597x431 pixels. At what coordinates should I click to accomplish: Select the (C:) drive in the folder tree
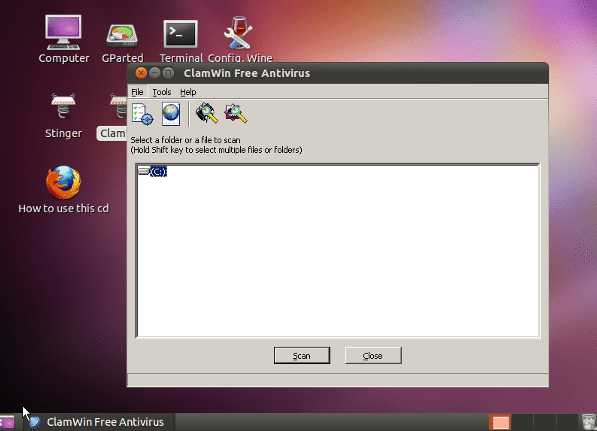point(158,172)
